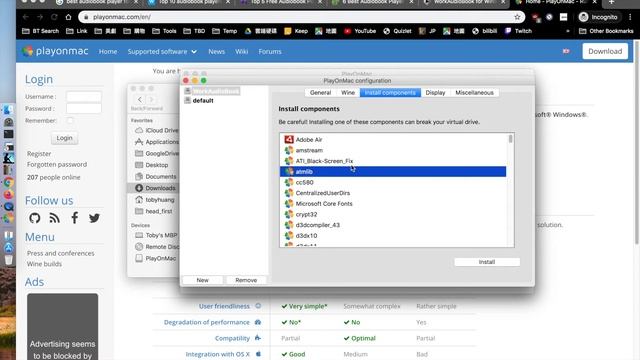Open the Twitch bookmark
This screenshot has height=360, width=640.
(x=518, y=31)
